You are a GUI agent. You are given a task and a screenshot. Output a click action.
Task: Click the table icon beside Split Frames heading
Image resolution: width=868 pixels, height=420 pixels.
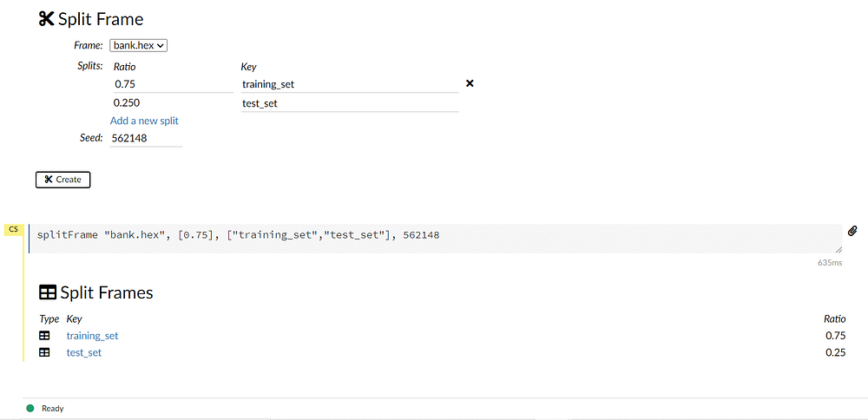(x=48, y=293)
